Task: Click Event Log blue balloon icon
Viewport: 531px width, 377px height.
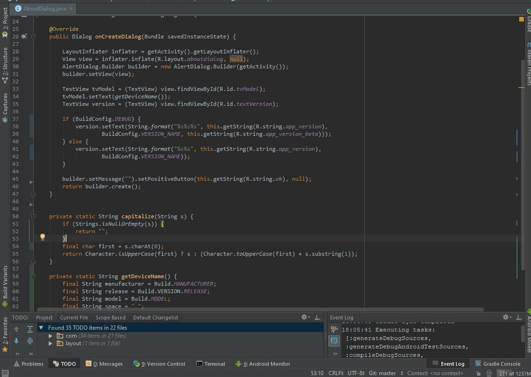Action: click(334, 341)
